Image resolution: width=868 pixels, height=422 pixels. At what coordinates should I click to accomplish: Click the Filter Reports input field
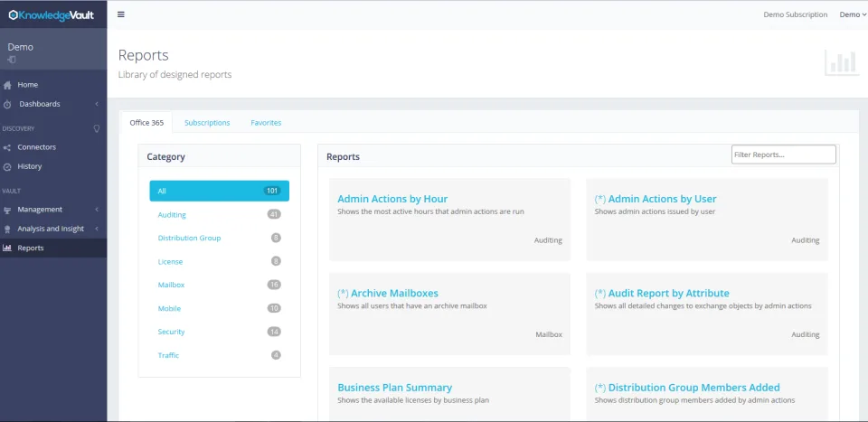click(x=783, y=155)
